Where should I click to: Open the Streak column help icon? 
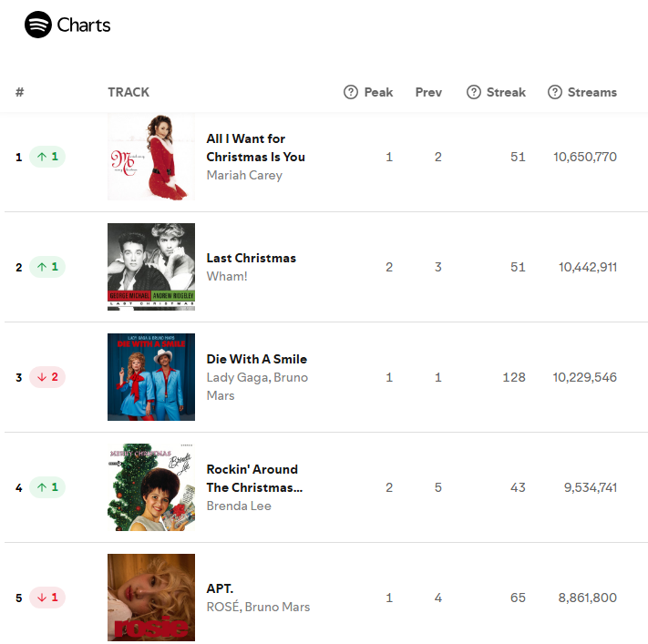[474, 92]
